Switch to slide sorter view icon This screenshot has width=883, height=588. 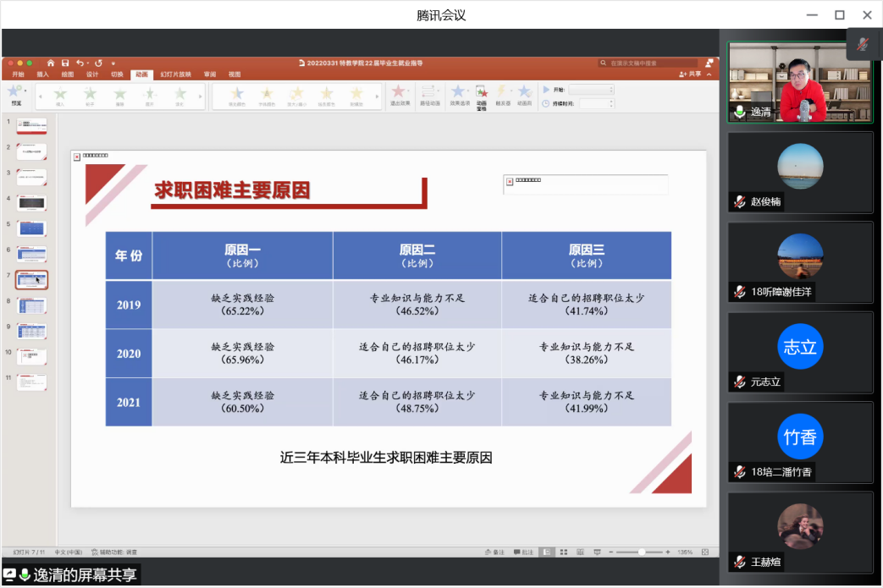point(562,552)
